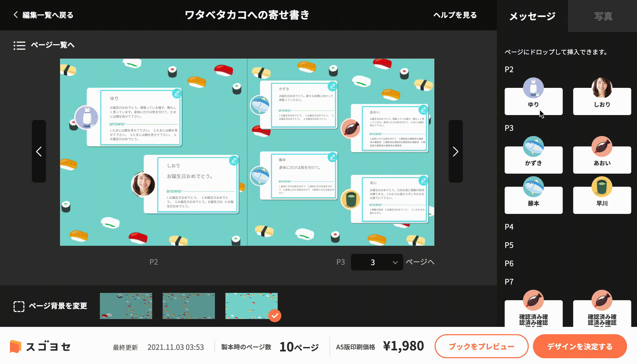The height and width of the screenshot is (364, 637).
Task: Go back via 編集一覧へ戻る chevron
Action: pos(16,15)
